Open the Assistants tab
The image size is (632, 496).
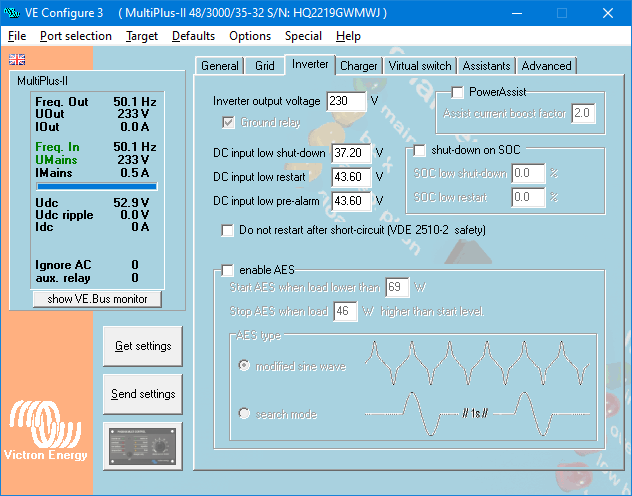point(486,66)
